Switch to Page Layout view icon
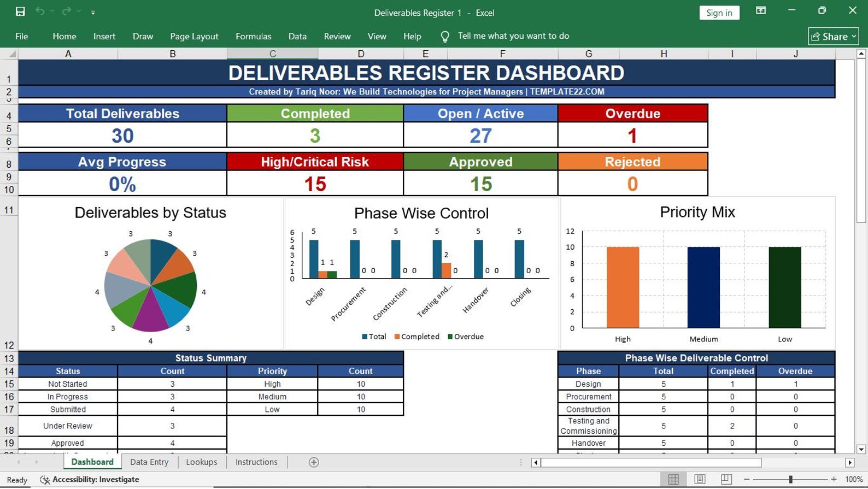Screen dimensions: 868x489 click(700, 479)
